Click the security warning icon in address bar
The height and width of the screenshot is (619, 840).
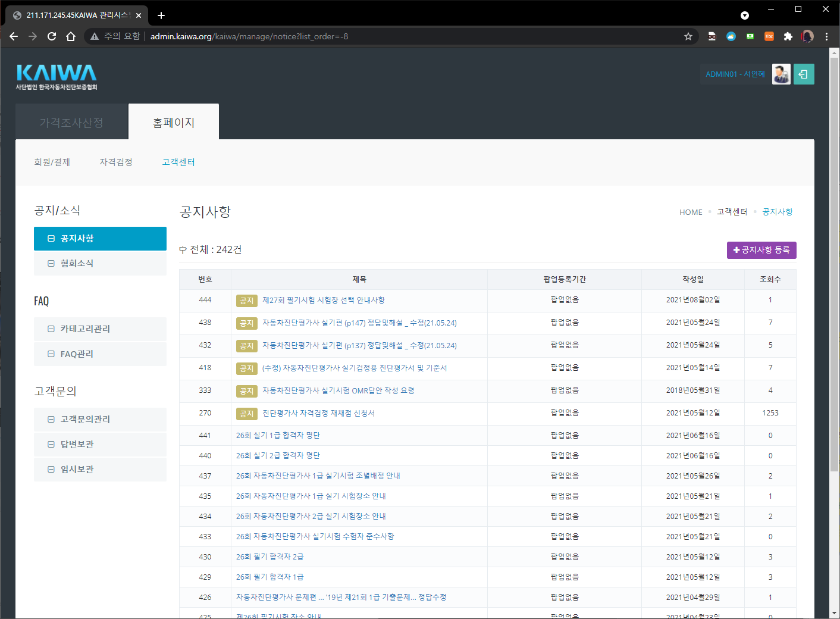point(95,36)
